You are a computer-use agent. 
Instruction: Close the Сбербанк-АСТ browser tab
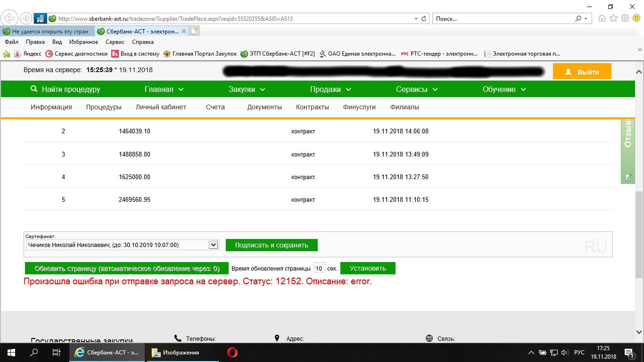pos(184,31)
